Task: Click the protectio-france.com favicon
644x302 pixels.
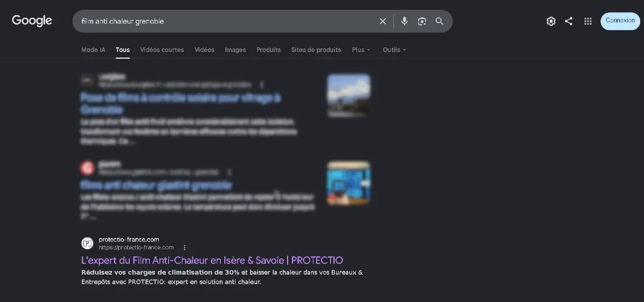Action: click(87, 243)
